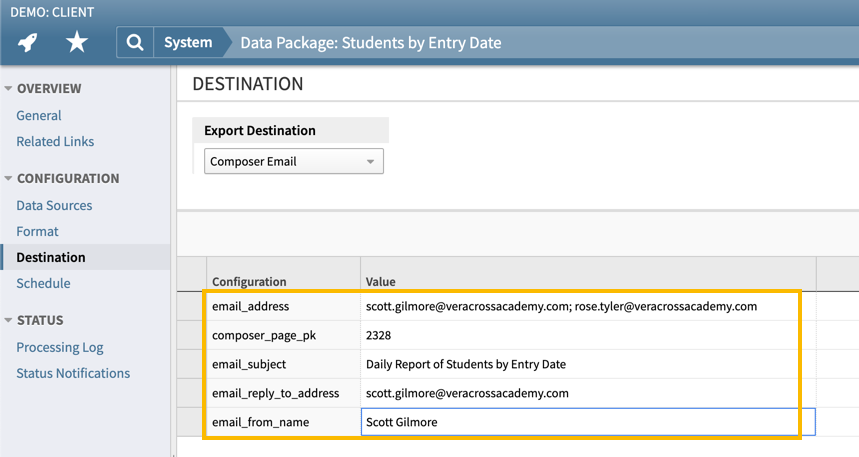
Task: View the Processing Log
Action: [60, 347]
